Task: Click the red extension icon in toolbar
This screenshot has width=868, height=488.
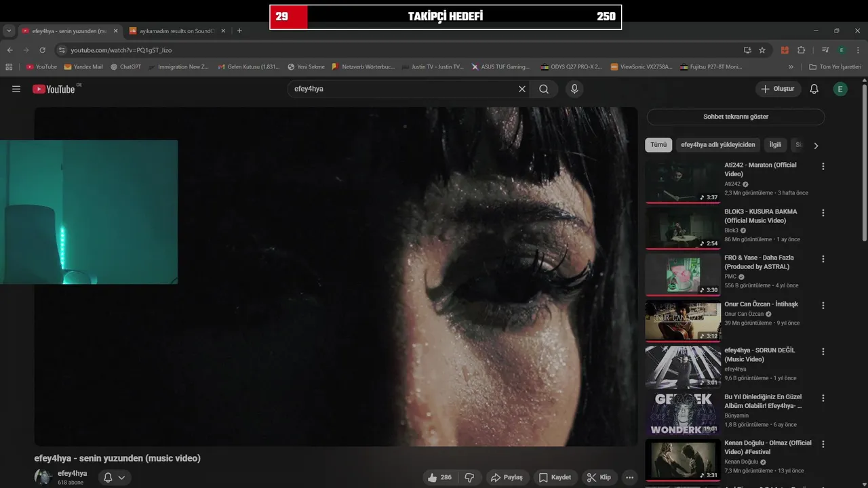Action: pos(785,50)
